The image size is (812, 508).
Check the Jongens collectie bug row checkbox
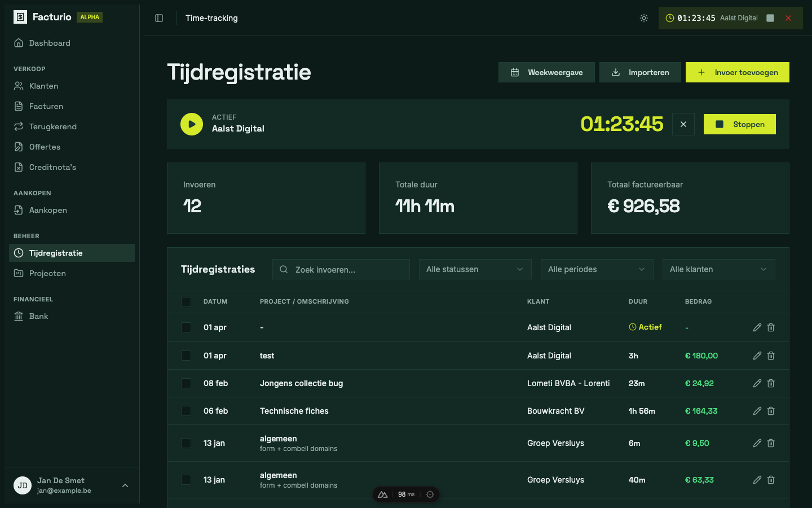coord(186,383)
